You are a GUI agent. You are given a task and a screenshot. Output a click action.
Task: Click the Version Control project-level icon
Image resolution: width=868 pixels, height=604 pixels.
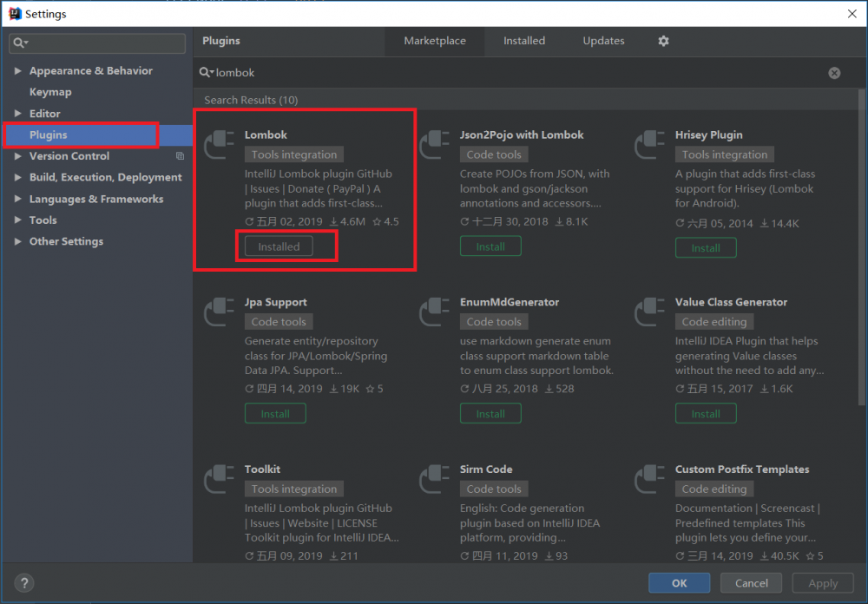[180, 156]
